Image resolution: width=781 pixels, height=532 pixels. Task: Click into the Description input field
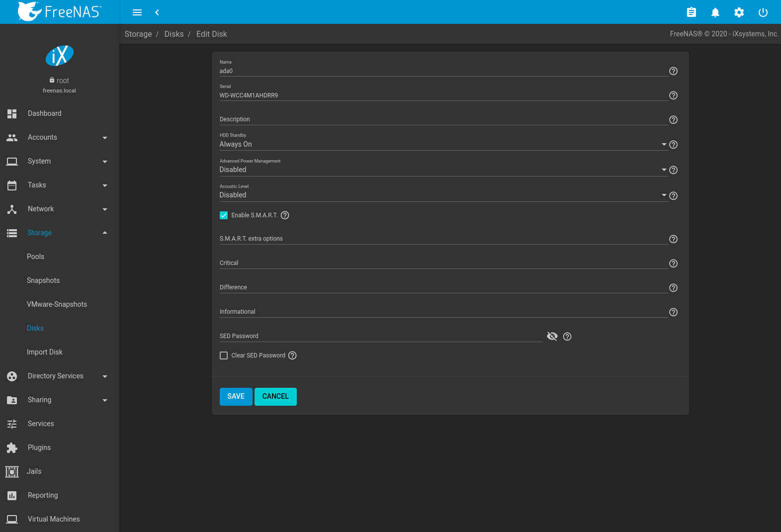click(x=442, y=119)
